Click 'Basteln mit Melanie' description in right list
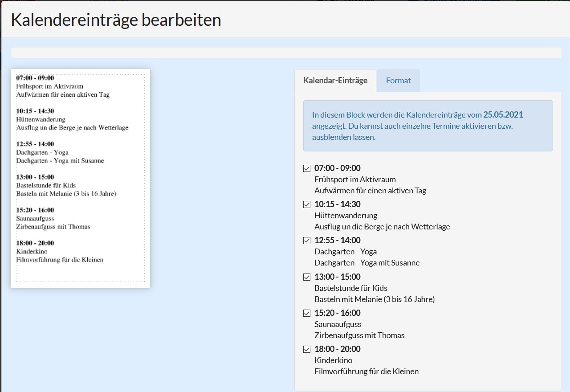 tap(374, 299)
